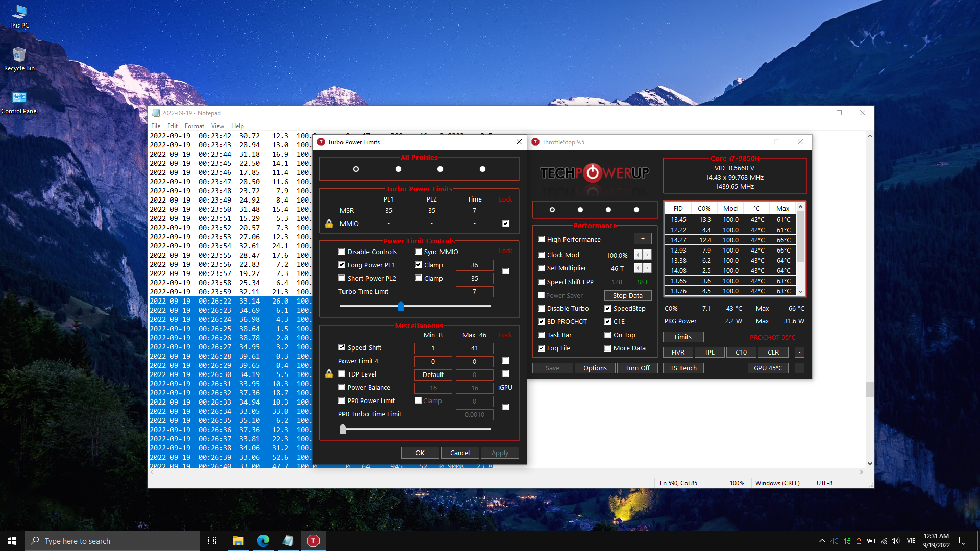Enable TDP Level checkbox
This screenshot has height=551, width=980.
[x=342, y=374]
